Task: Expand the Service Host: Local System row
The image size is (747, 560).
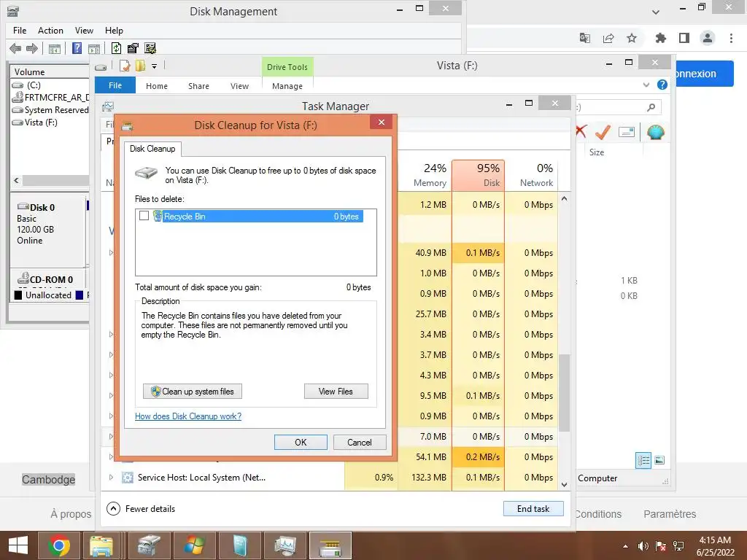Action: [111, 477]
